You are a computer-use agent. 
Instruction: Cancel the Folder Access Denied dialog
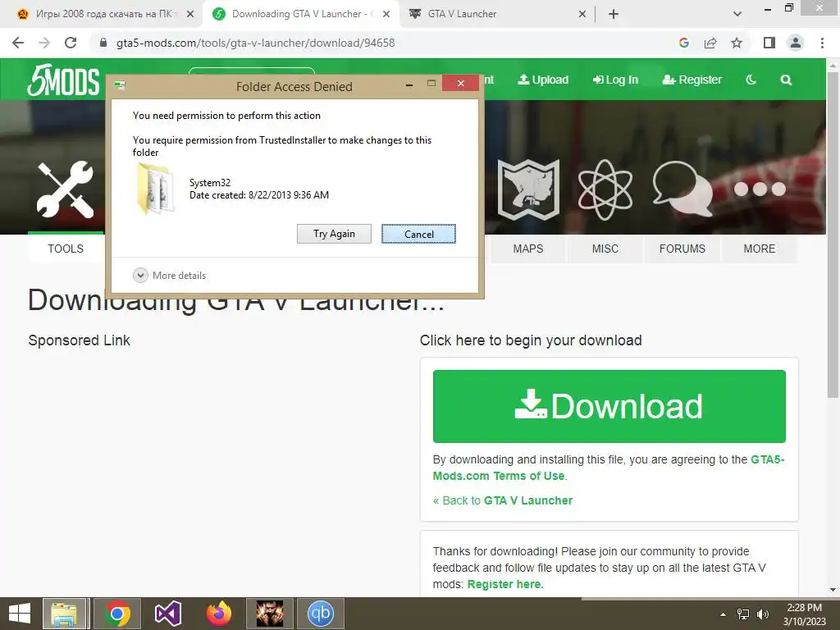point(418,234)
